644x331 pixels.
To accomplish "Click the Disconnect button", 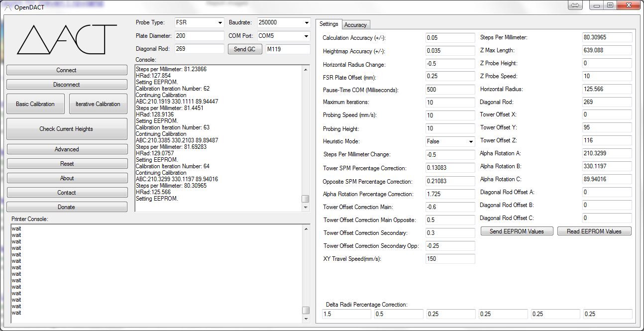I will [67, 85].
